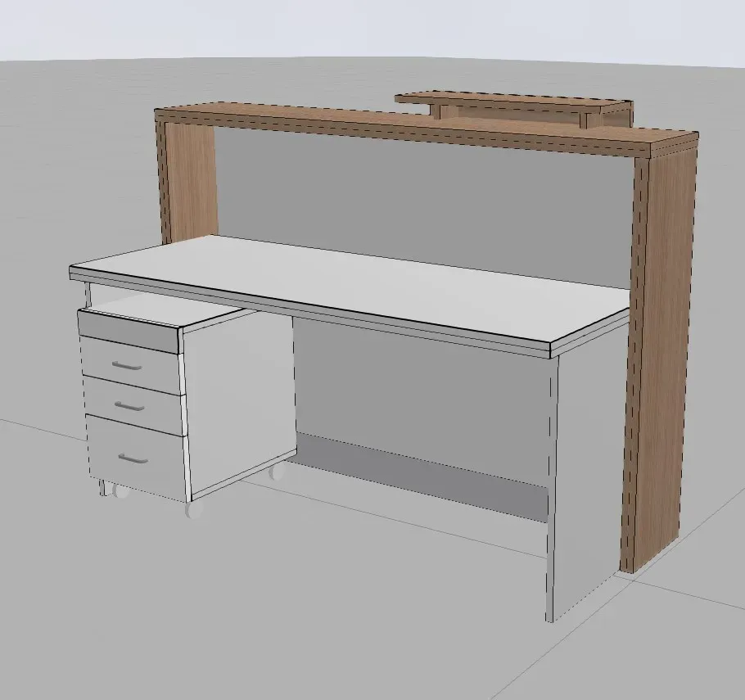Click the upper handle on drawer pedestal
Screen dimensions: 745x700
pyautogui.click(x=126, y=366)
